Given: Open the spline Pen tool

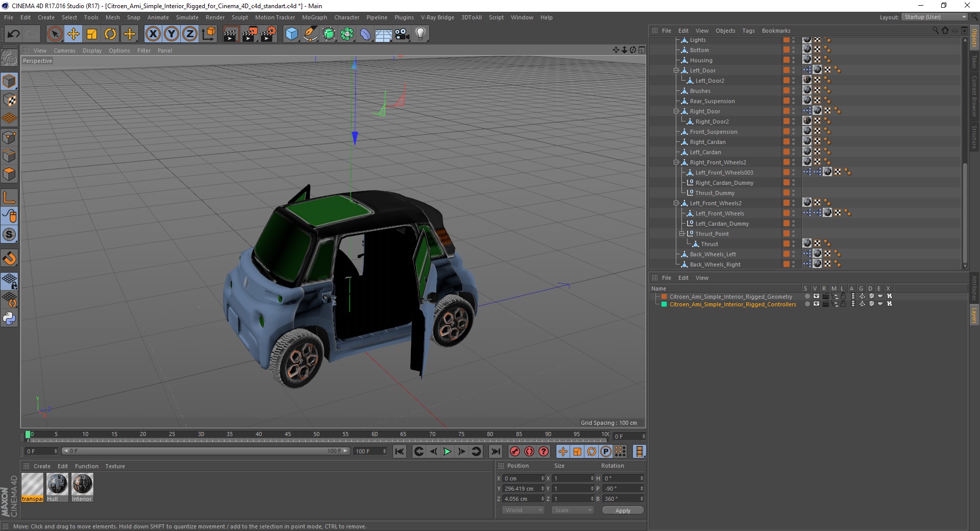Looking at the screenshot, I should (310, 34).
